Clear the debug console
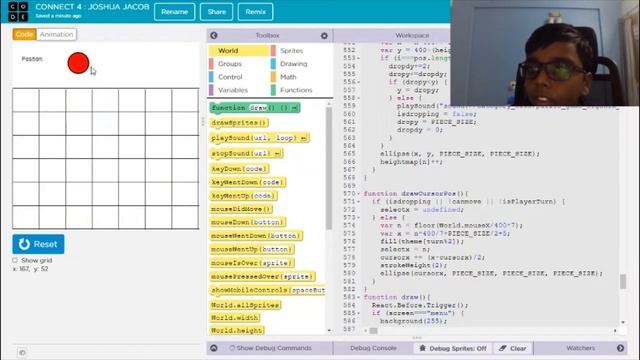The height and width of the screenshot is (360, 640). point(513,348)
